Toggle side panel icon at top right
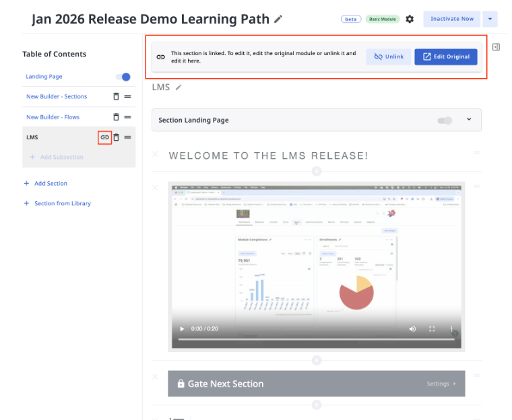 coord(496,47)
